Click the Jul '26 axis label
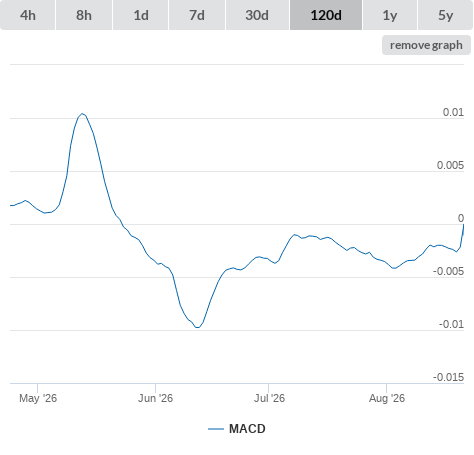 [x=269, y=398]
